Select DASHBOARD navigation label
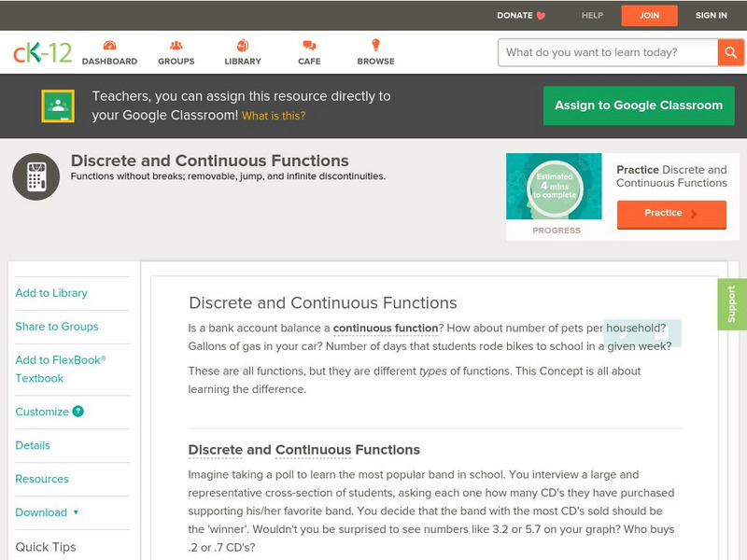 click(109, 62)
